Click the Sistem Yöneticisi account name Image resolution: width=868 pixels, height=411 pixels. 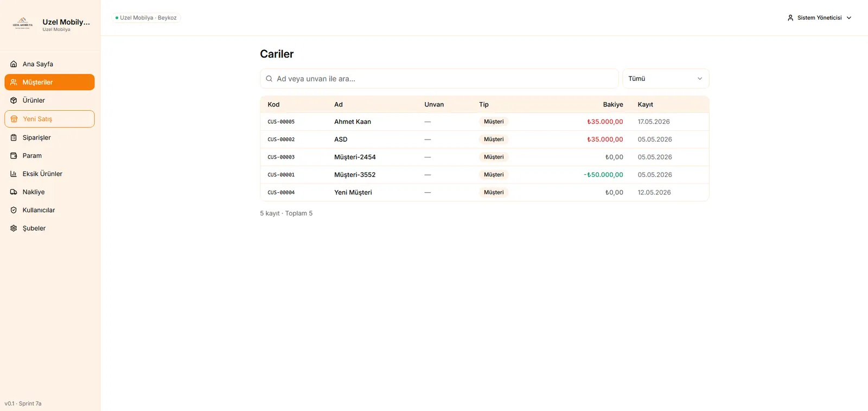tap(820, 18)
